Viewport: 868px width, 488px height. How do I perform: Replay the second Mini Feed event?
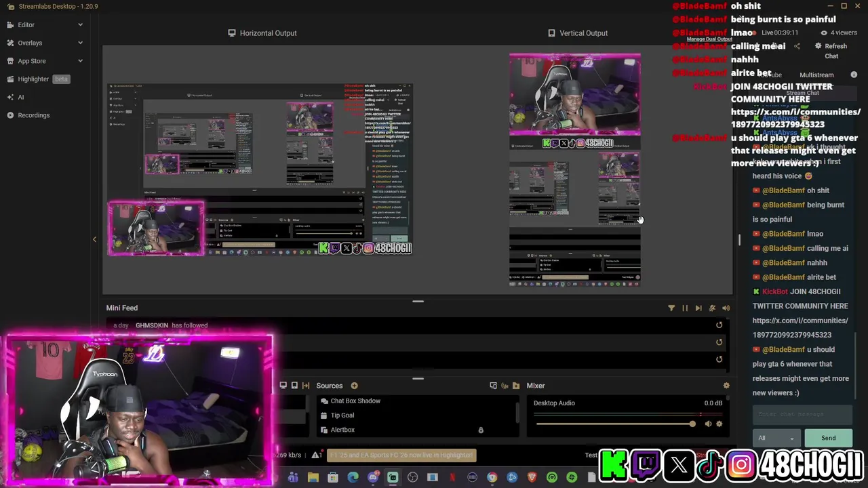[719, 342]
